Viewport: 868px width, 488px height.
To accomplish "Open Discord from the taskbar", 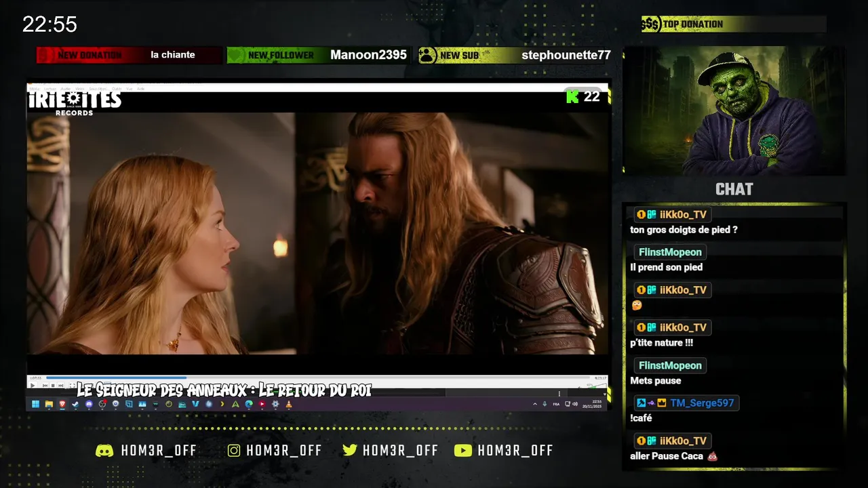I will tap(89, 404).
